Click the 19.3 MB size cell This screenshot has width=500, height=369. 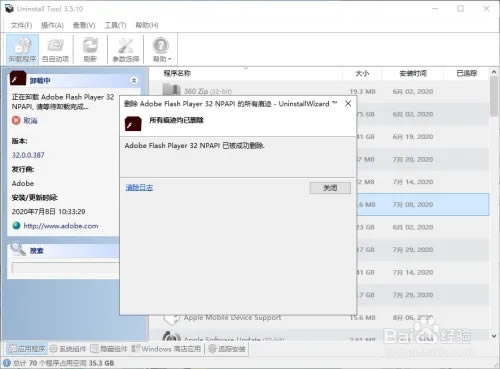[x=362, y=91]
